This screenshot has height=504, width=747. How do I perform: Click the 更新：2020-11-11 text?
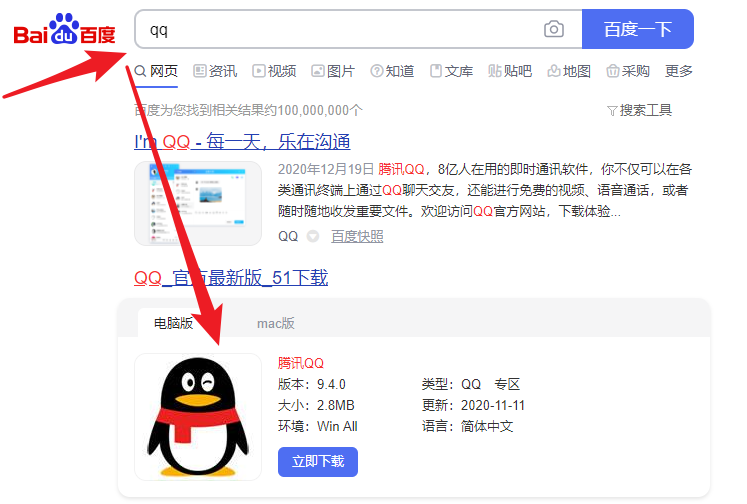coord(473,405)
